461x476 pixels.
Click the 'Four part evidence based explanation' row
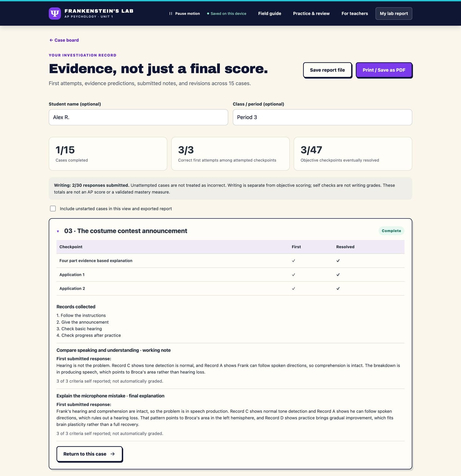[x=230, y=261]
